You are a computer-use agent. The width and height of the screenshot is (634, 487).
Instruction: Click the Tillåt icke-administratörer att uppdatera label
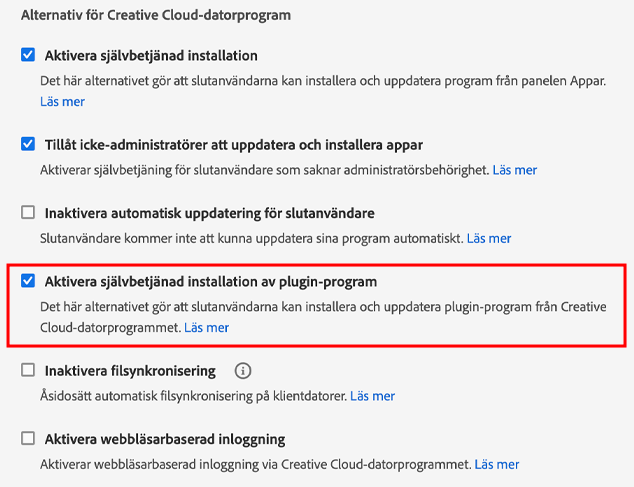(x=234, y=145)
